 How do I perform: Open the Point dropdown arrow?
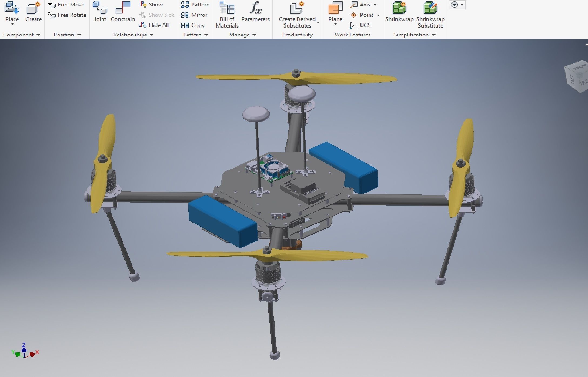pos(378,15)
